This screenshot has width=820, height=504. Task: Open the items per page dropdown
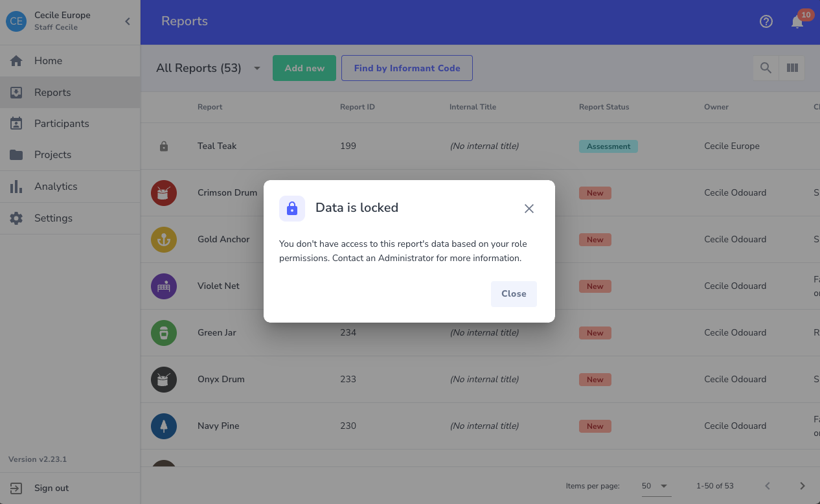coord(655,486)
